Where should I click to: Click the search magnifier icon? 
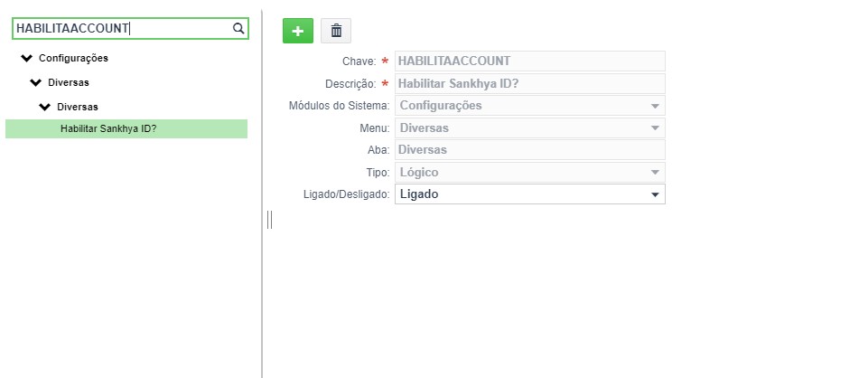(238, 28)
